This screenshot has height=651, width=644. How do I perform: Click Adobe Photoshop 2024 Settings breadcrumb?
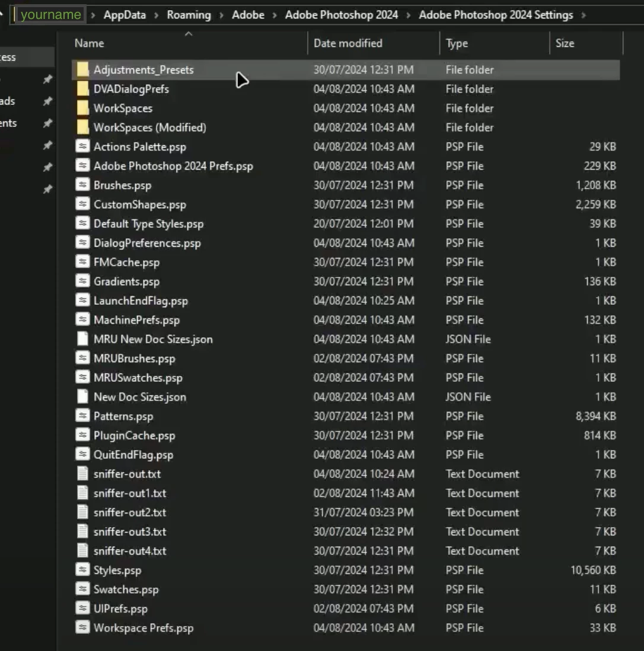496,15
